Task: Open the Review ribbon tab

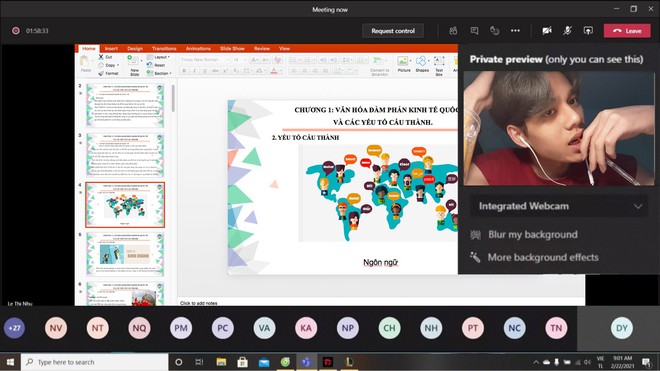Action: coord(262,48)
